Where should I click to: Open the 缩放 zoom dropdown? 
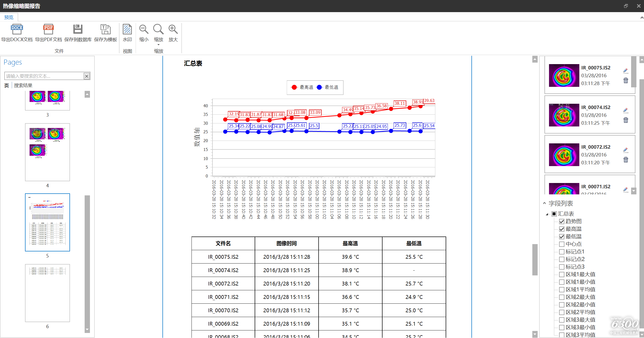[x=158, y=44]
